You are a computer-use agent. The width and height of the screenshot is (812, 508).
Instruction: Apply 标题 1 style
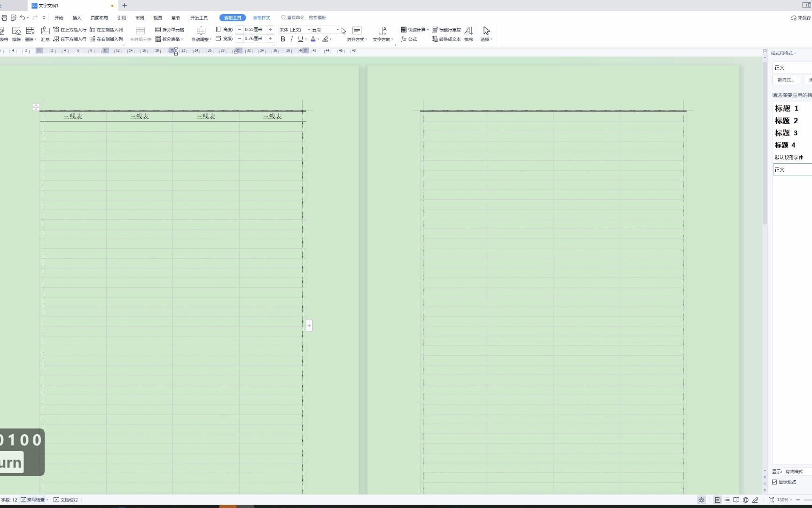point(787,109)
